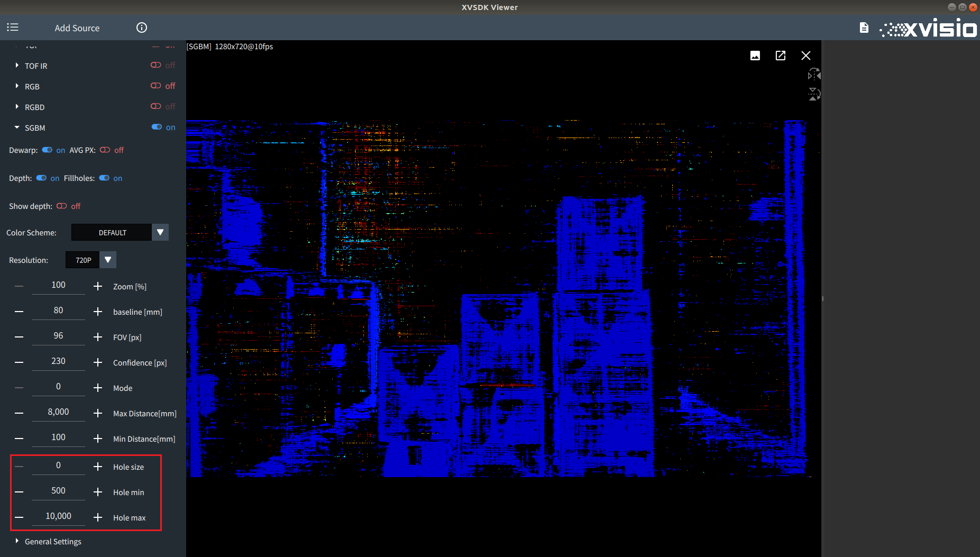Image resolution: width=980 pixels, height=557 pixels.
Task: Open the log document icon near logo
Action: (864, 28)
